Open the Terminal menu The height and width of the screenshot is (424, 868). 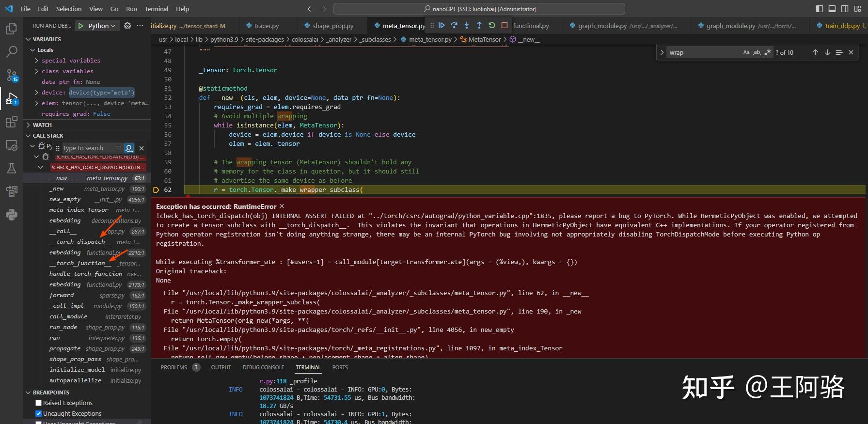[156, 9]
